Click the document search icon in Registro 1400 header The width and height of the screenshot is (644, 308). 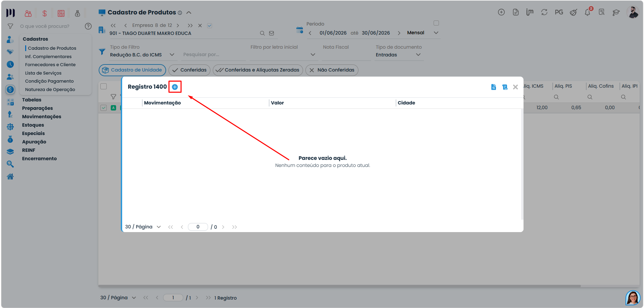coord(494,87)
